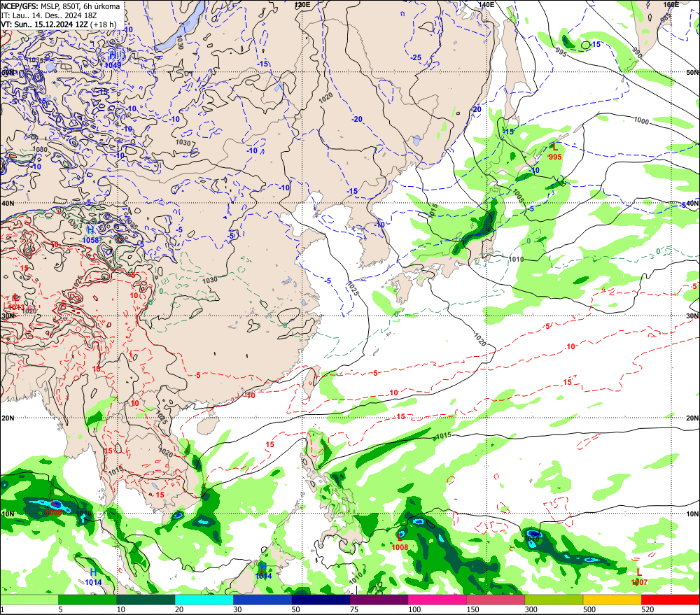Click the 1000 isobar label
Image resolution: width=700 pixels, height=615 pixels.
click(641, 120)
